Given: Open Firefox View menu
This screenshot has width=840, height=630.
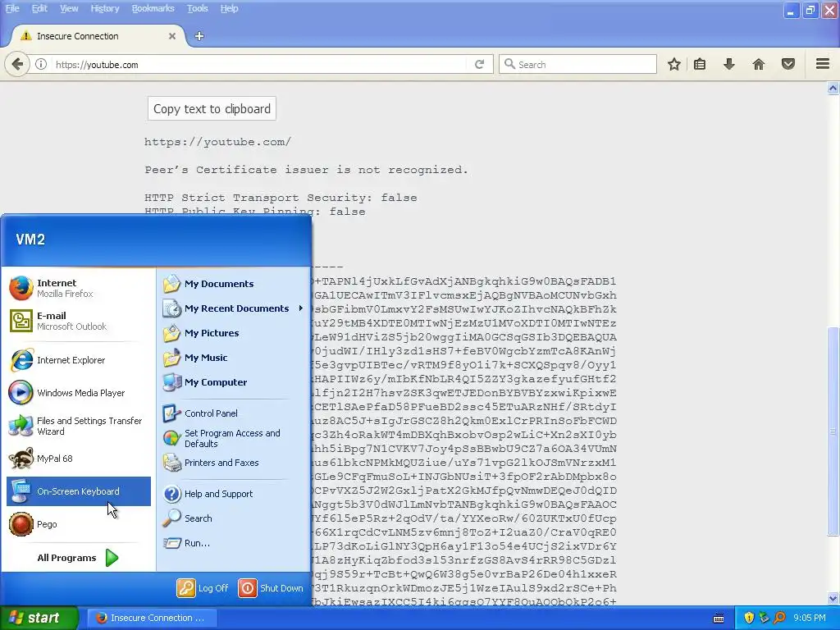Looking at the screenshot, I should tap(69, 8).
